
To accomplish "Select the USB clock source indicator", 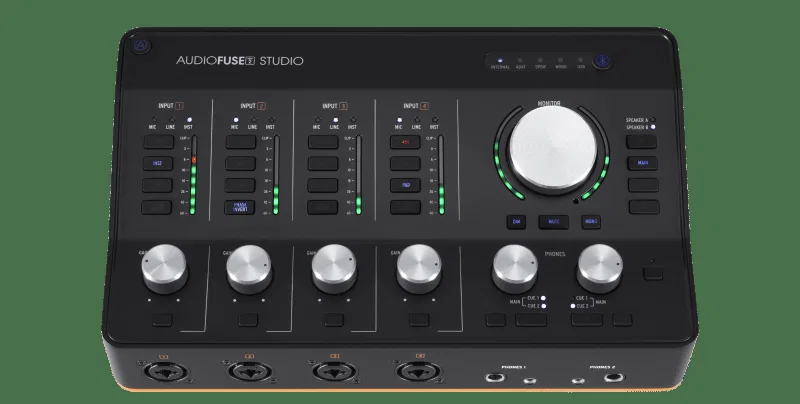I will tap(581, 60).
